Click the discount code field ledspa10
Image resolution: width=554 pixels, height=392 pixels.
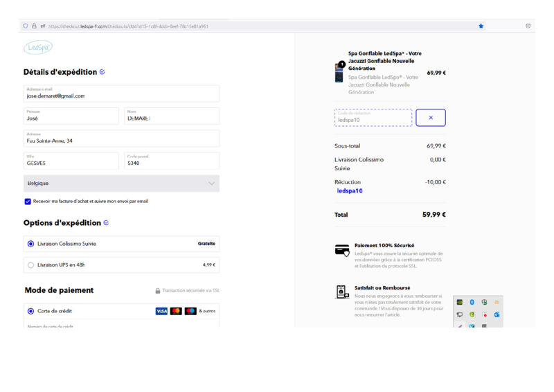click(x=373, y=117)
